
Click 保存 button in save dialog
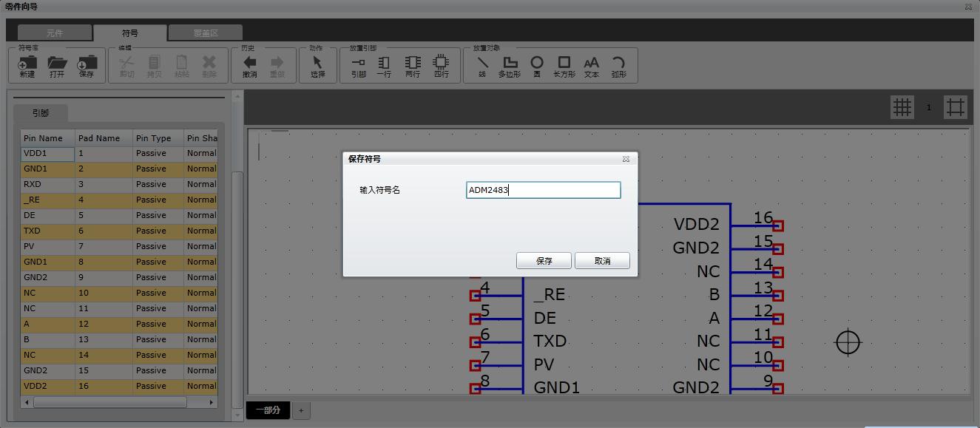544,261
